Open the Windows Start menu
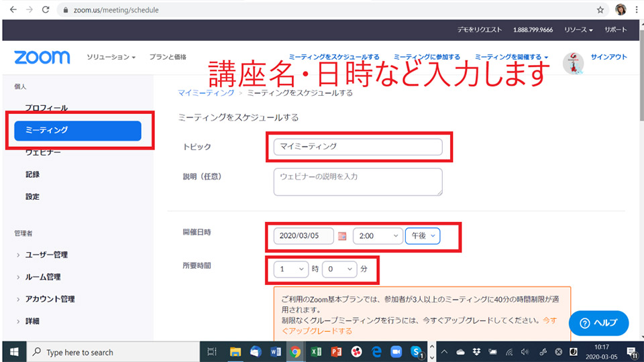Viewport: 644px width, 362px height. (14, 352)
